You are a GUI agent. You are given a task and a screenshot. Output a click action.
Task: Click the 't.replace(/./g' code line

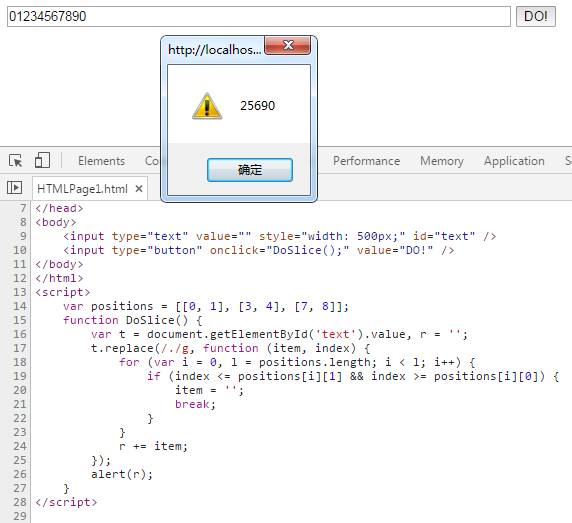point(231,348)
